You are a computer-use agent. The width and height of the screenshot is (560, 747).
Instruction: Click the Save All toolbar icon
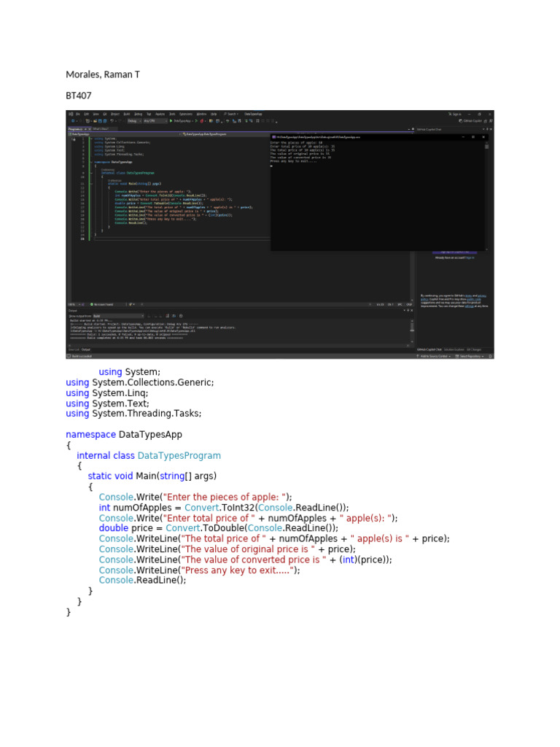click(x=104, y=121)
